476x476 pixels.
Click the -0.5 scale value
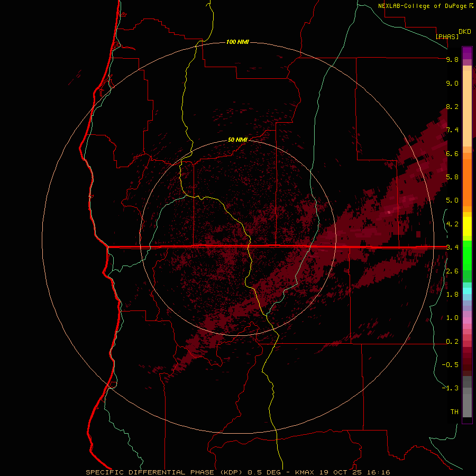(450, 365)
